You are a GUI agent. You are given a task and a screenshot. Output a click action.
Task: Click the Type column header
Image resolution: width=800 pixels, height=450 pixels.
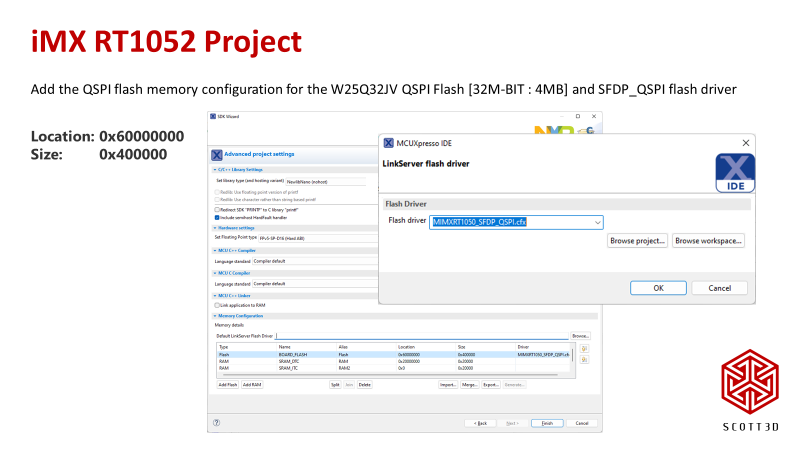(223, 347)
